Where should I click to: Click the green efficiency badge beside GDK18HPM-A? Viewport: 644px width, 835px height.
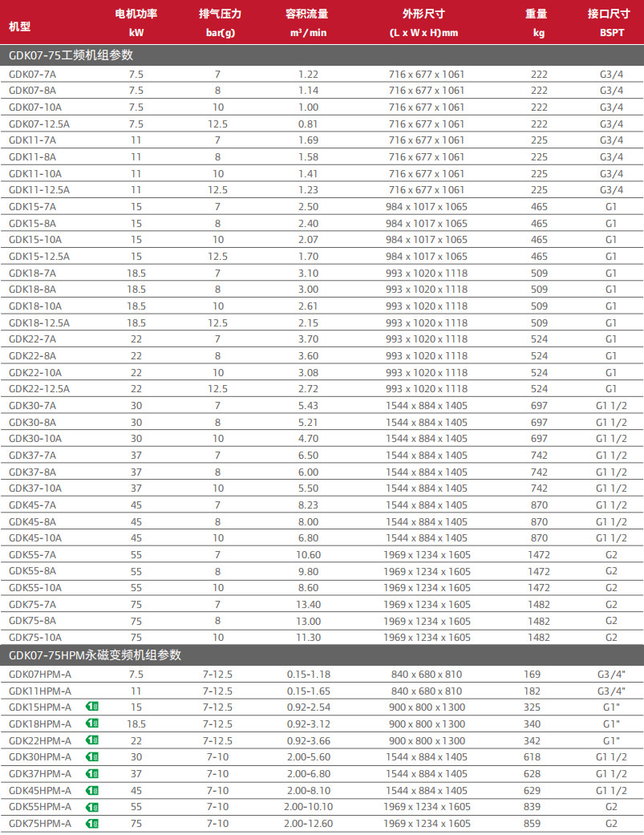[x=93, y=724]
